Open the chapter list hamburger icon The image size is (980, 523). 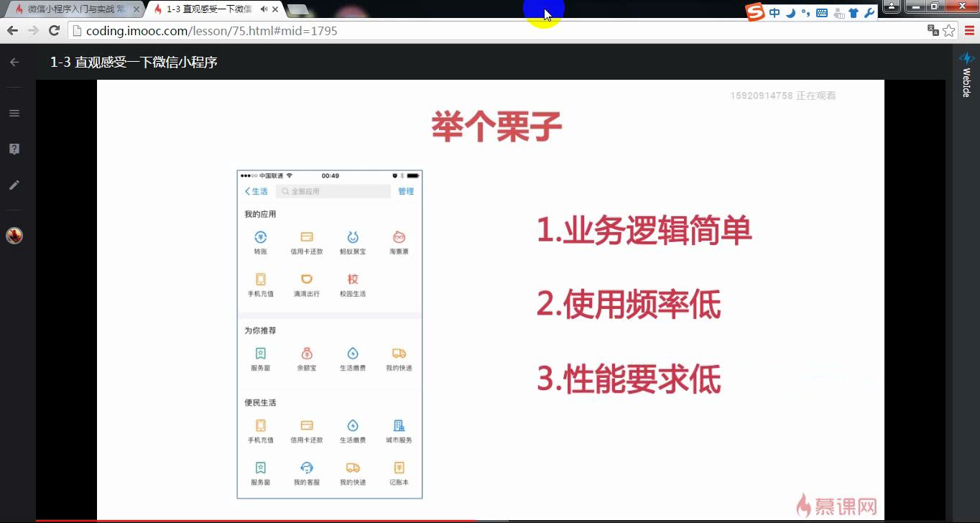point(14,113)
